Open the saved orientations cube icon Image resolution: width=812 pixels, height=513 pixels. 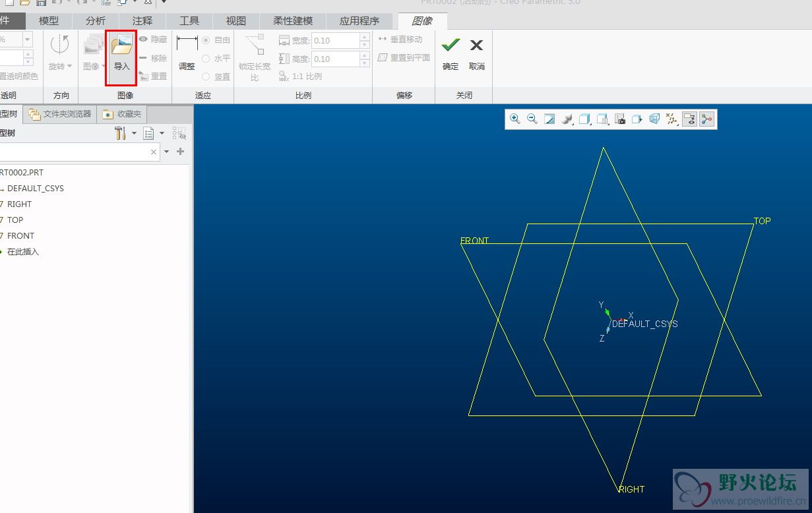point(584,119)
